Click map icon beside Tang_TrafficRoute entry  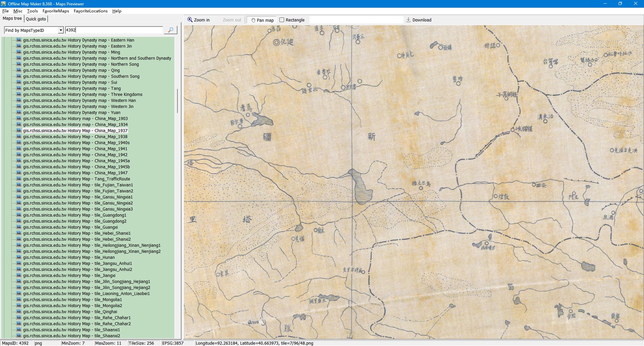(x=19, y=179)
